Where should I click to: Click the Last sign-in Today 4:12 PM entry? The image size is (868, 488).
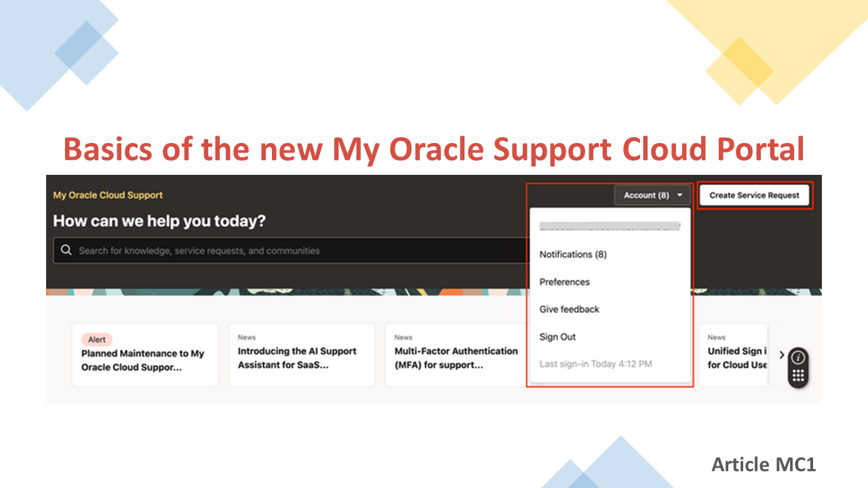(x=595, y=364)
